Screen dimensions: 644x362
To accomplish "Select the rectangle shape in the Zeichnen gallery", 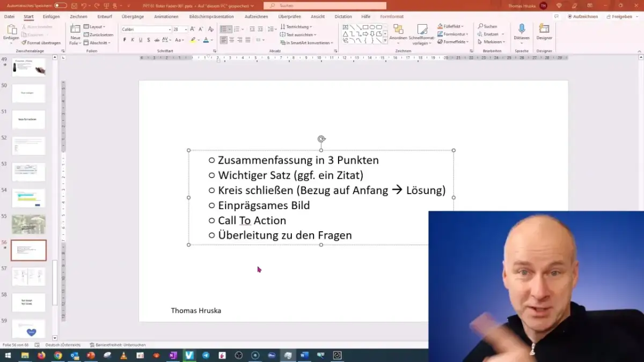I will pyautogui.click(x=365, y=26).
